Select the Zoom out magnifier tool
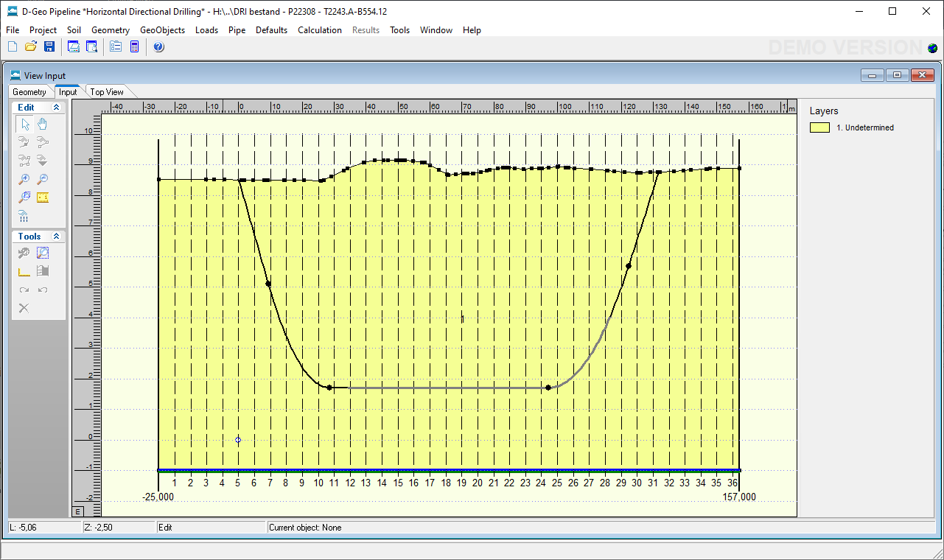The width and height of the screenshot is (944, 560). pos(43,179)
